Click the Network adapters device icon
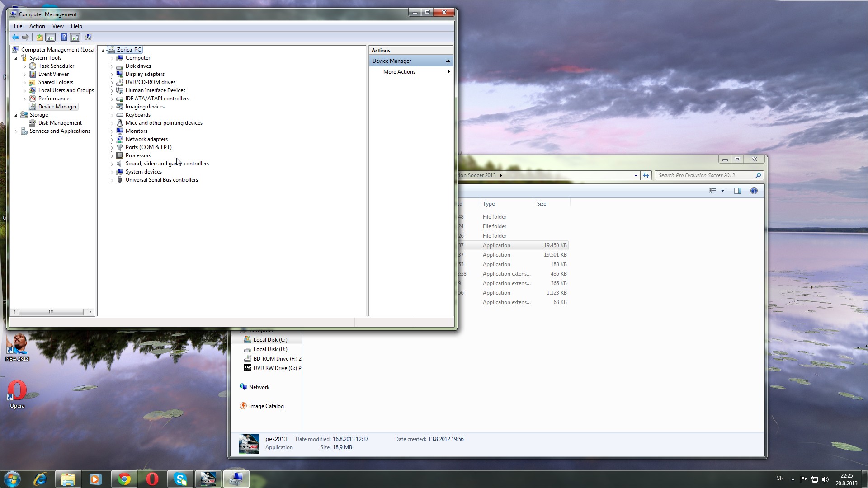 pyautogui.click(x=120, y=139)
